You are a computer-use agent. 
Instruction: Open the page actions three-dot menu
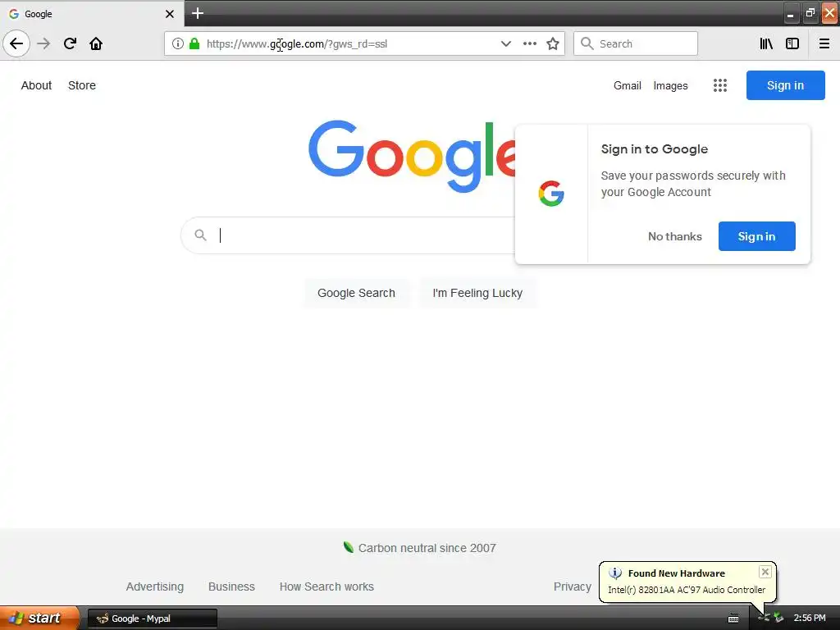(530, 43)
